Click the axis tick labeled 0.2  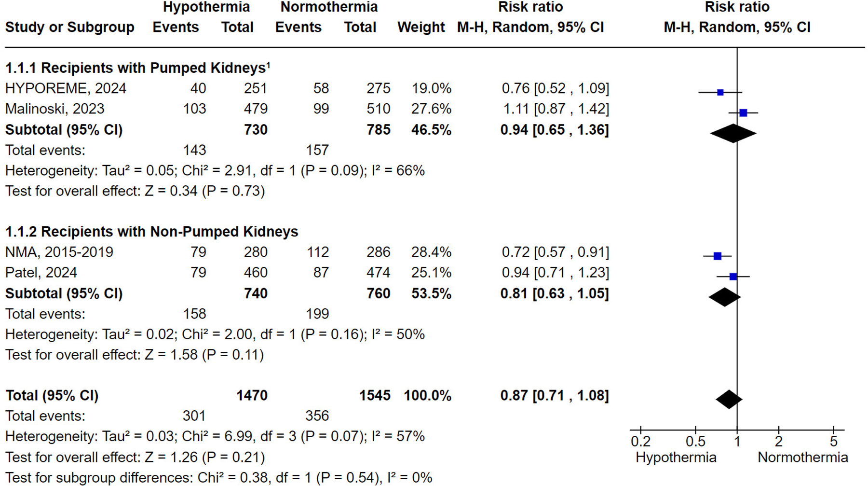coord(640,441)
